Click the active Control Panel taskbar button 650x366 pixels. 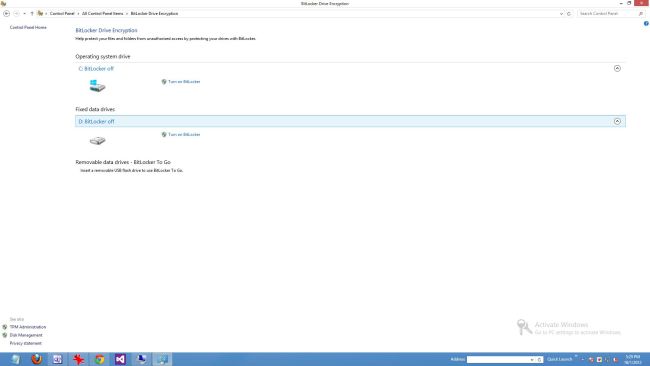click(162, 359)
